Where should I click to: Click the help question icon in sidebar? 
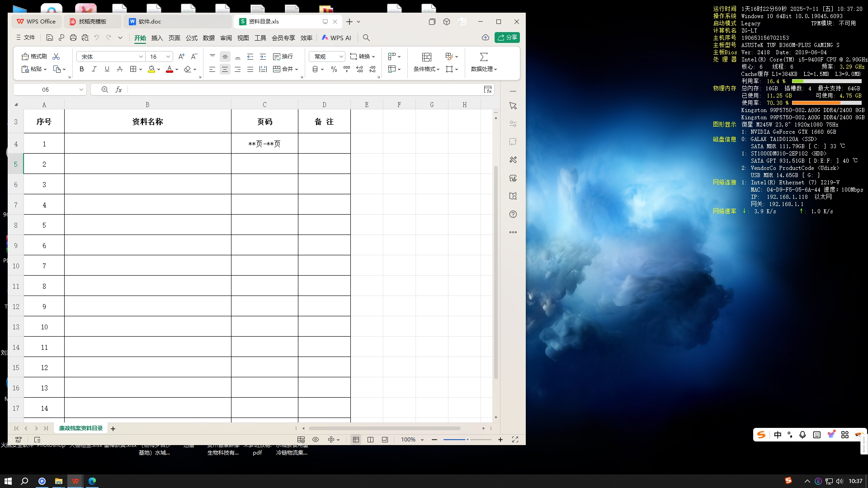point(513,214)
